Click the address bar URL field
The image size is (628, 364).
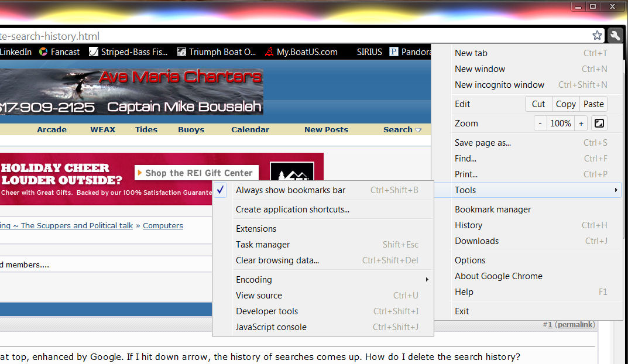click(x=293, y=36)
